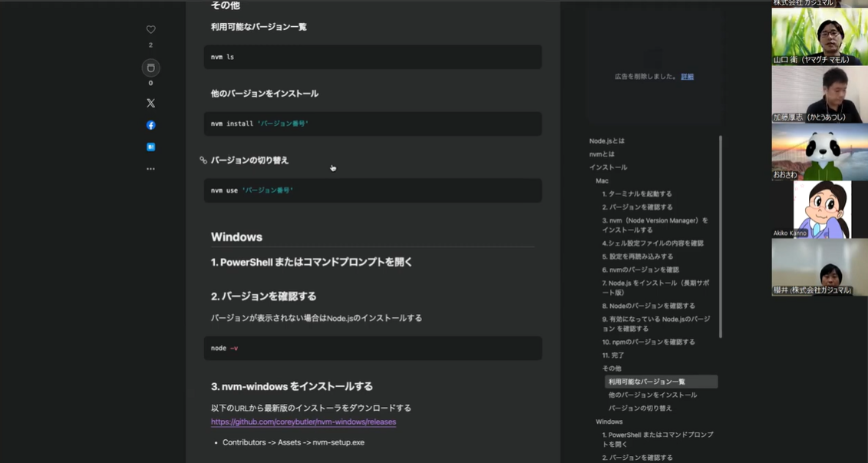
Task: Jump to Node.jsとは in table of contents
Action: (x=607, y=141)
